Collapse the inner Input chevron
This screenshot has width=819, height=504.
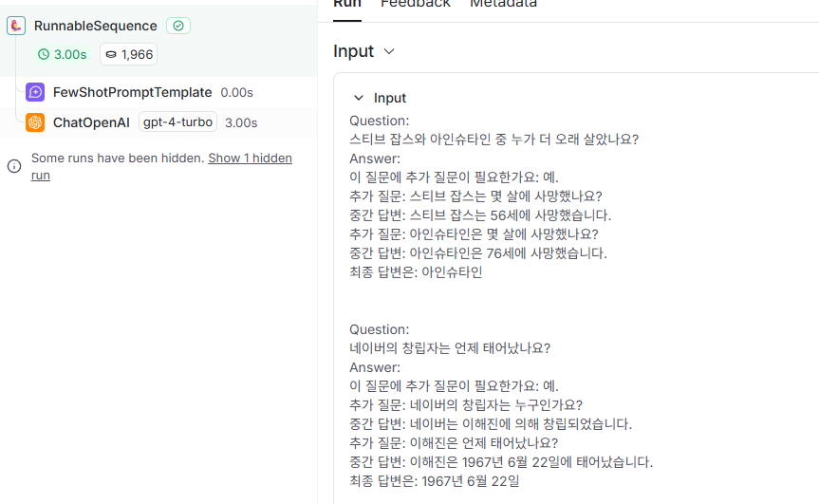point(359,98)
